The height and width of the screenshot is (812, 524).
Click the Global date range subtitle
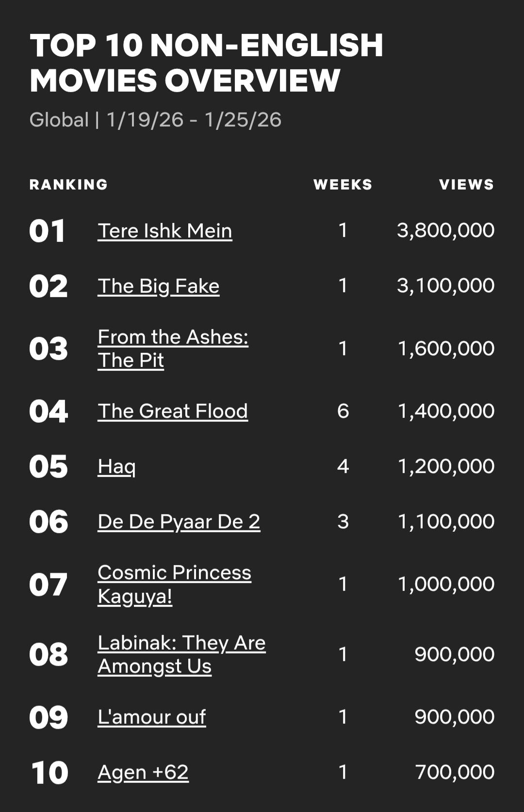click(x=155, y=120)
